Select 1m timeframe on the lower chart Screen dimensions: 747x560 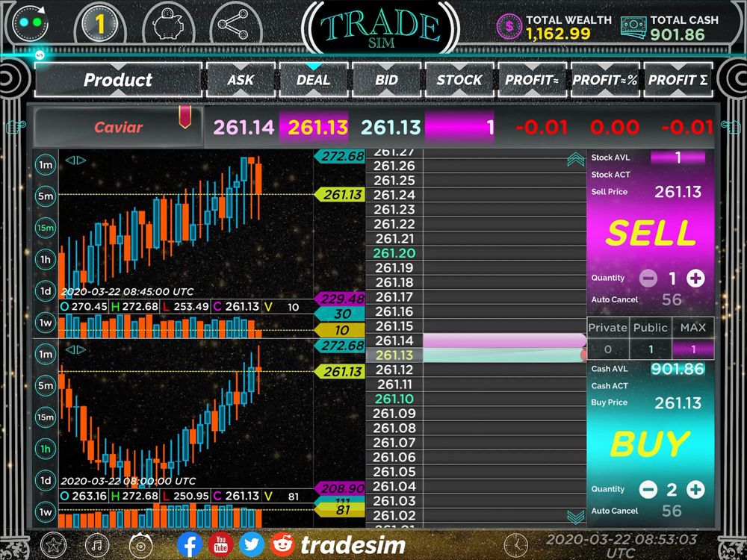pos(46,354)
